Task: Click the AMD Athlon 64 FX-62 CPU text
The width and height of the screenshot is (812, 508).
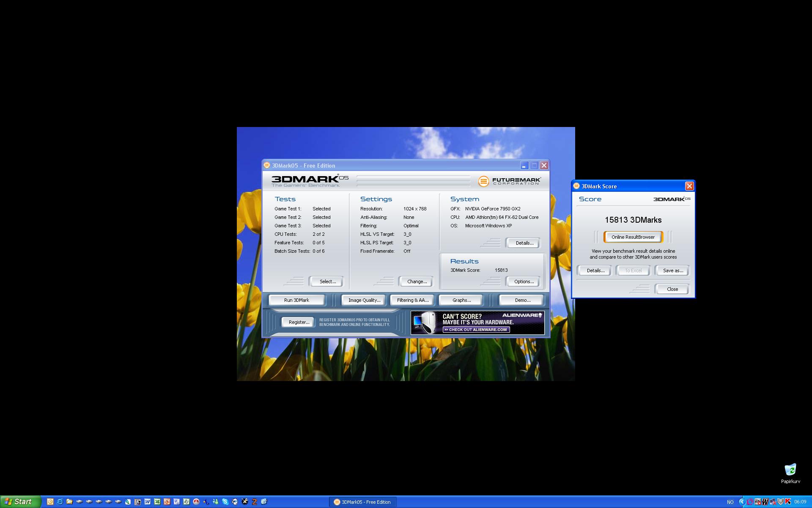Action: click(502, 217)
